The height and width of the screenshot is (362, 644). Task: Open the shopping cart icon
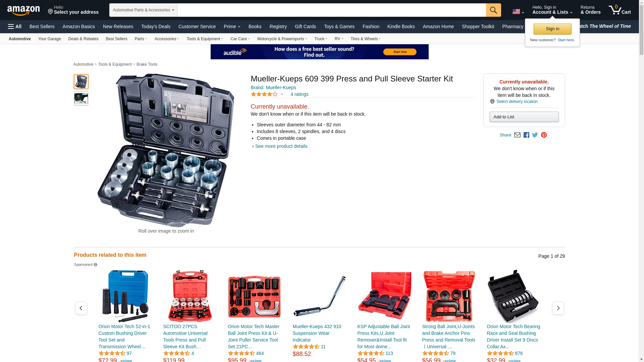click(620, 10)
